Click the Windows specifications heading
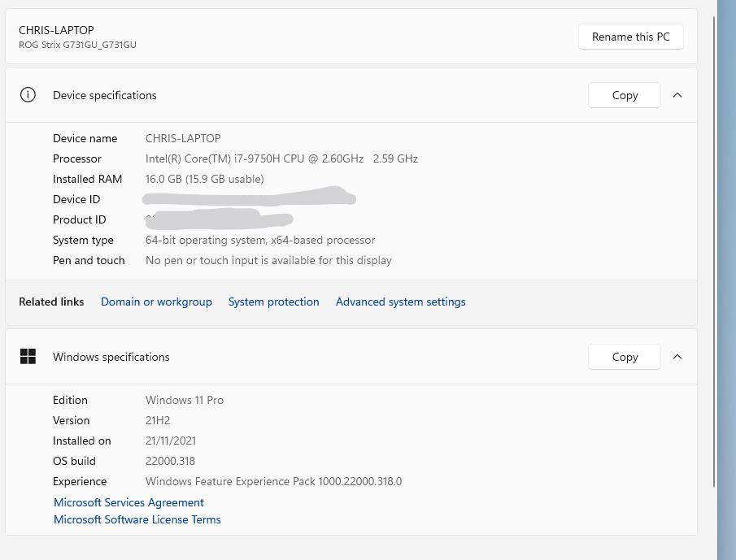Viewport: 736px width, 560px height. 111,357
